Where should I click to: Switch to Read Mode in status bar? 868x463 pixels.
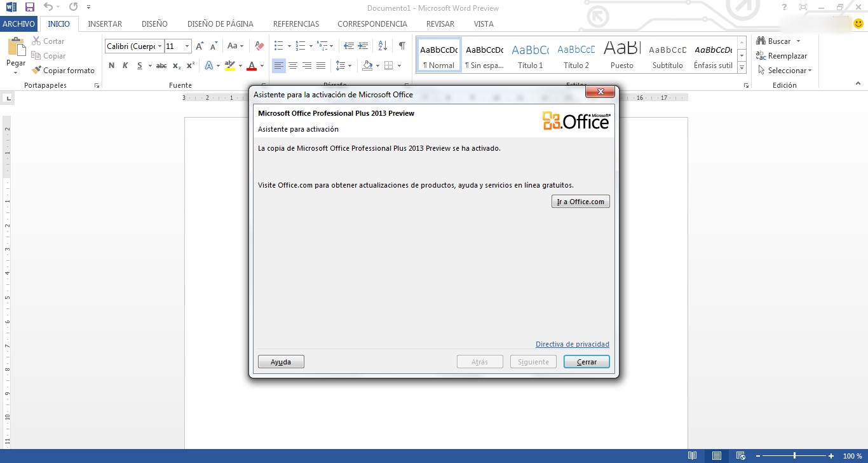click(x=693, y=456)
